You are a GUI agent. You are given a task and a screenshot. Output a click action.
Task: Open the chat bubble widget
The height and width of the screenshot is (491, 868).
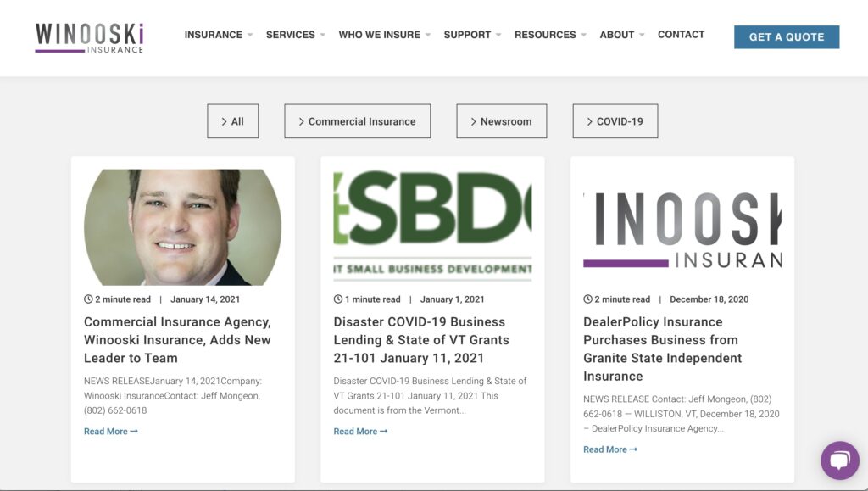click(840, 460)
